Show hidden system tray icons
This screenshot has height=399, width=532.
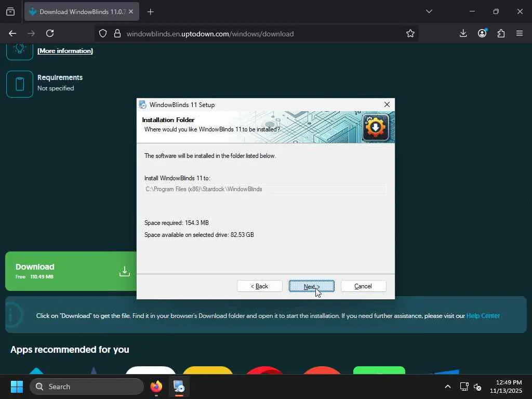448,387
